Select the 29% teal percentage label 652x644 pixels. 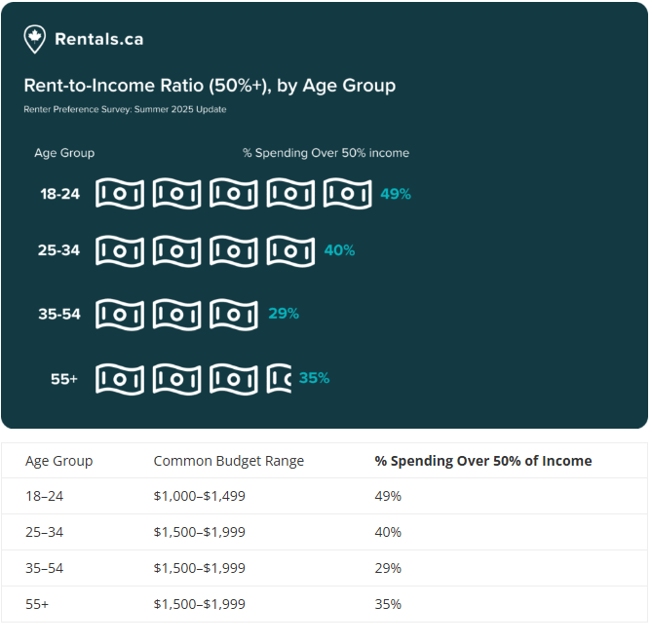[284, 314]
